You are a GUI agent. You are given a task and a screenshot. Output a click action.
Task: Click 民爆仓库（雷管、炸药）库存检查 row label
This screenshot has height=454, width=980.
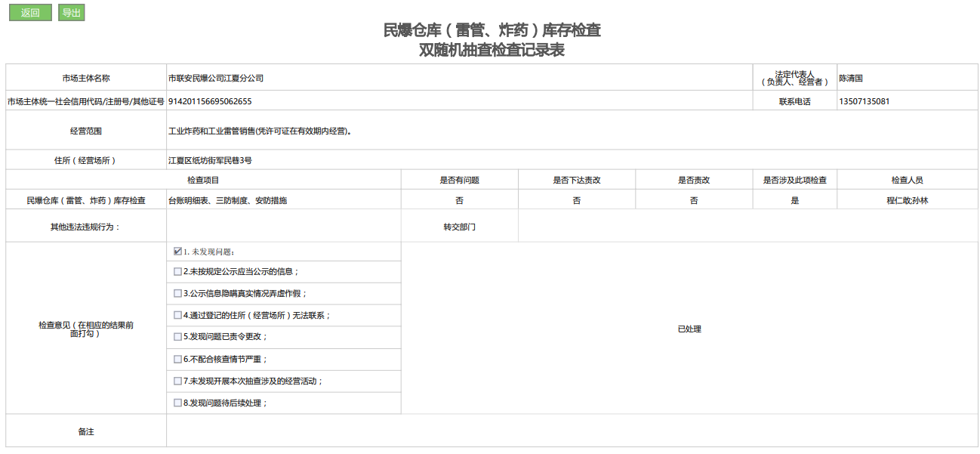[x=86, y=201]
